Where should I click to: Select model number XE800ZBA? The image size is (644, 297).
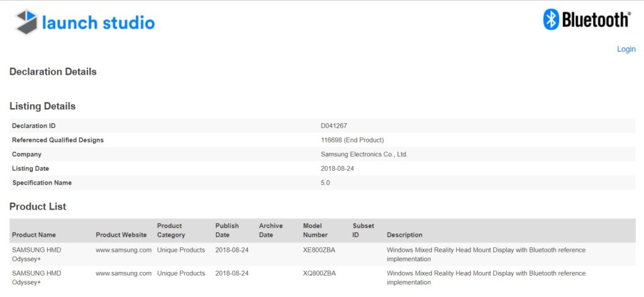(319, 250)
